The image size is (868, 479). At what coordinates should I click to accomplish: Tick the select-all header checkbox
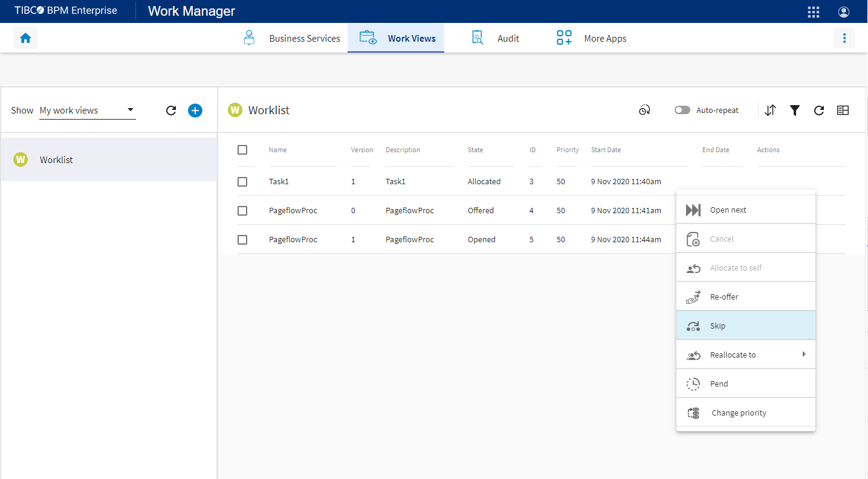click(242, 150)
